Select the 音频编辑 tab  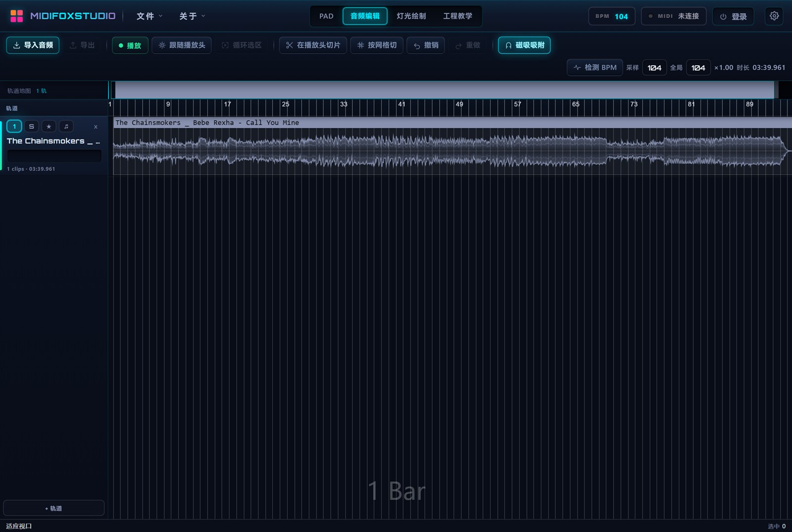pos(365,16)
